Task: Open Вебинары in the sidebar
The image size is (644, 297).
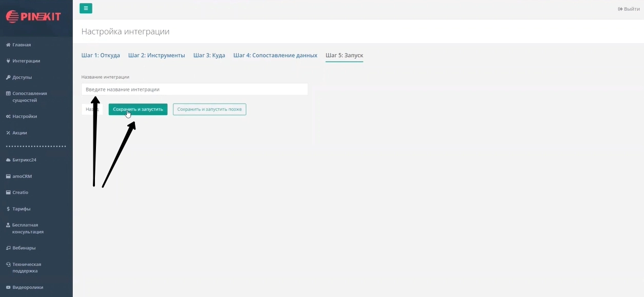Action: click(x=24, y=248)
